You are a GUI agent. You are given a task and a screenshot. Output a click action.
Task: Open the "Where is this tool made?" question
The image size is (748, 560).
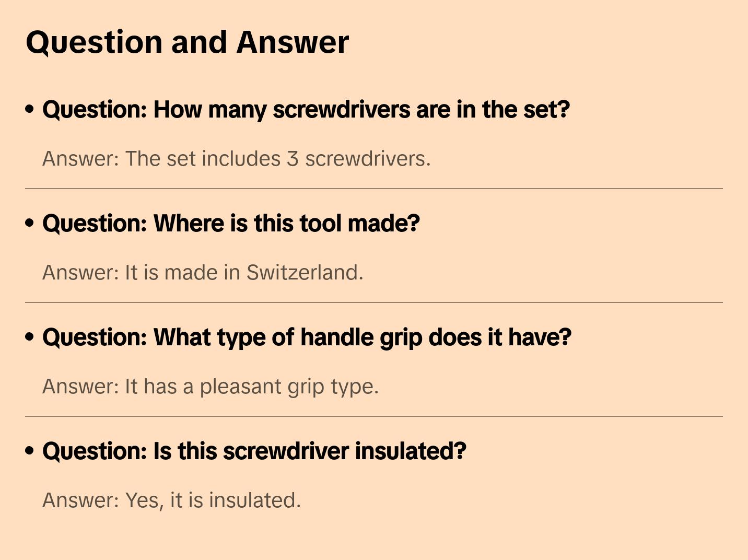click(x=231, y=224)
